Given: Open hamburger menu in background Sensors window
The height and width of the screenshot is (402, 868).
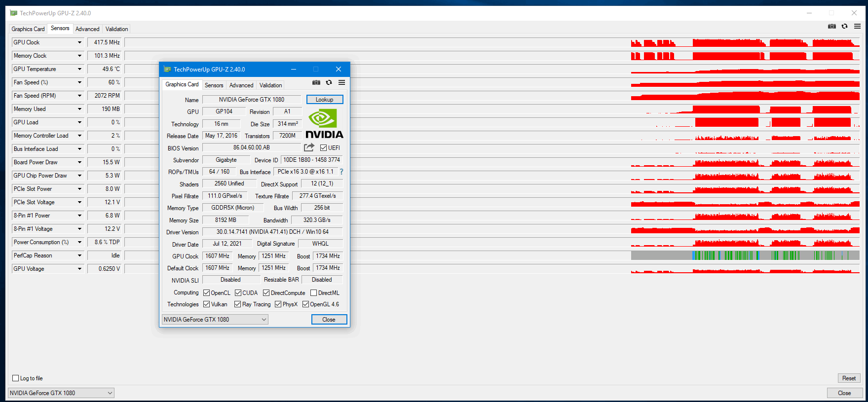Looking at the screenshot, I should point(857,26).
